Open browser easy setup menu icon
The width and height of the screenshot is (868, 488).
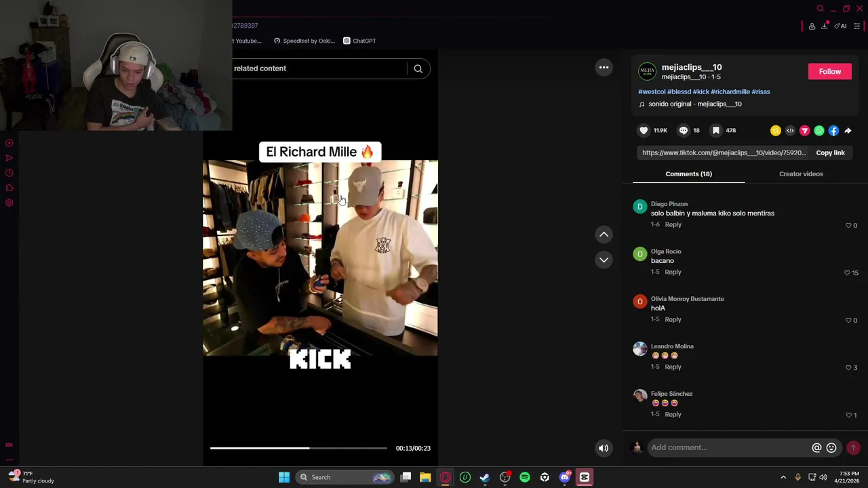[856, 26]
